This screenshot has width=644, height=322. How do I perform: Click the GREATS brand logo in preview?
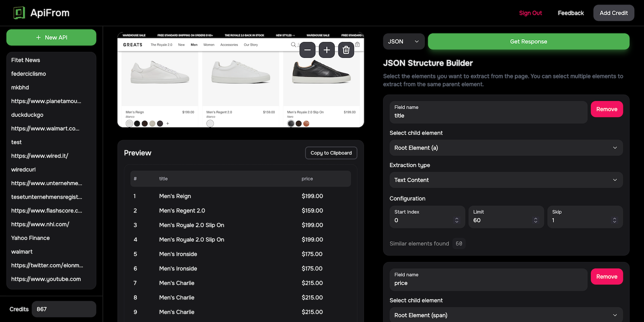[133, 45]
